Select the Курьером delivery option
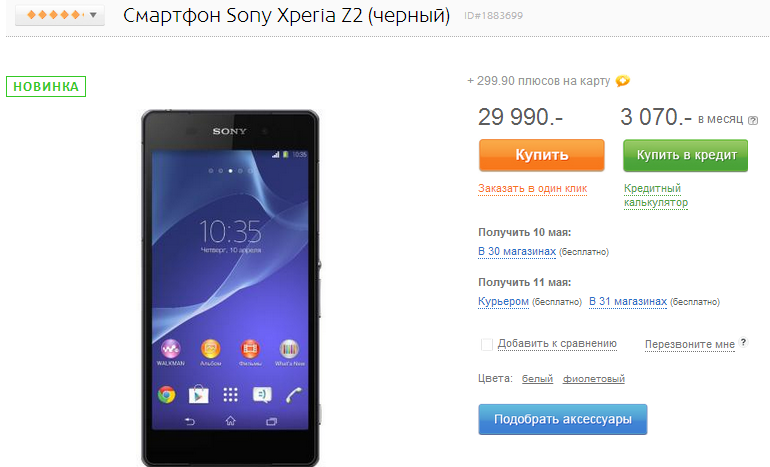The image size is (770, 467). coord(503,302)
